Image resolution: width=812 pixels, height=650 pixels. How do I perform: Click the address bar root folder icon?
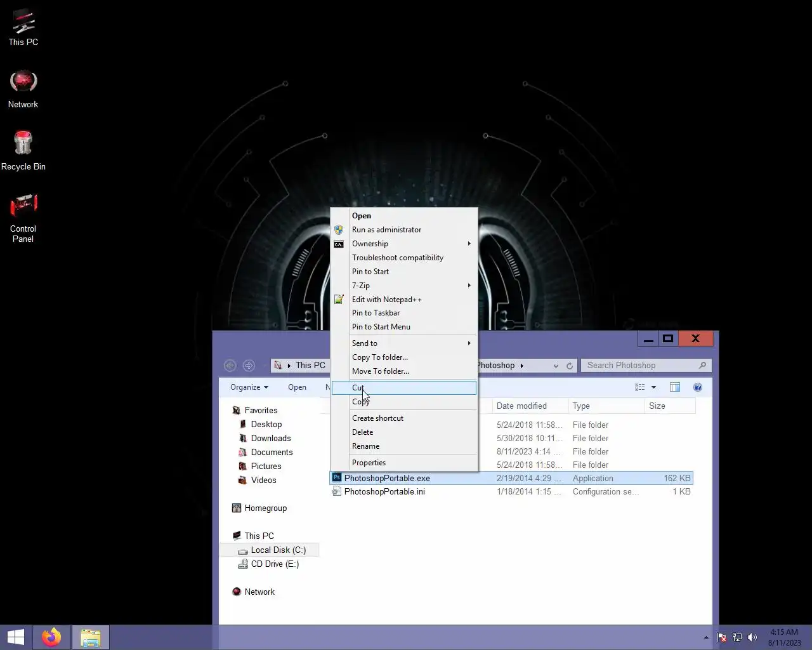tap(278, 366)
